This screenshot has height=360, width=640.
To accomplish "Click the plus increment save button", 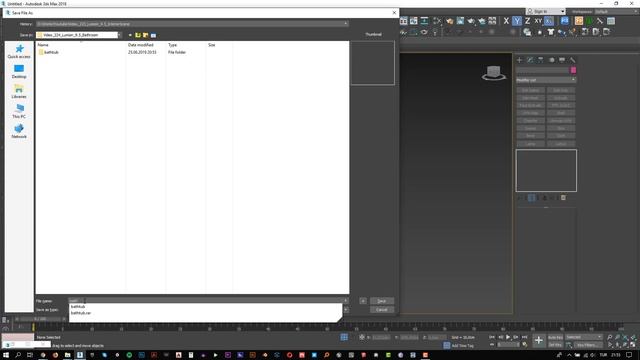I will (363, 301).
